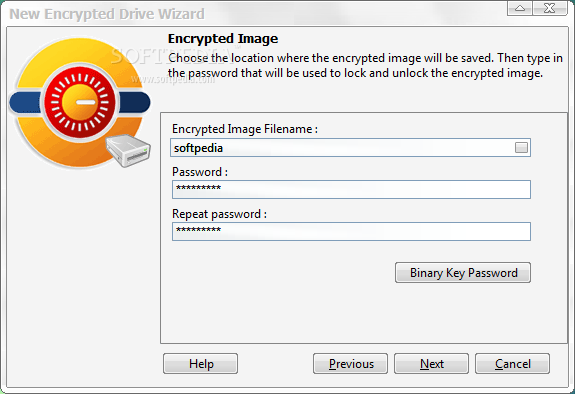The width and height of the screenshot is (575, 394).
Task: Click the roll-up arrow in title bar
Action: 520,8
